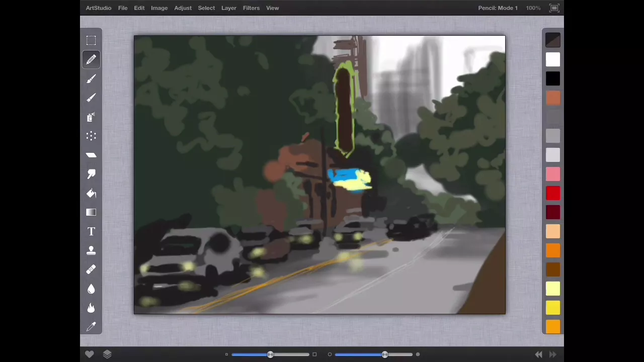
Task: Adjust the brush size slider
Action: 271,354
